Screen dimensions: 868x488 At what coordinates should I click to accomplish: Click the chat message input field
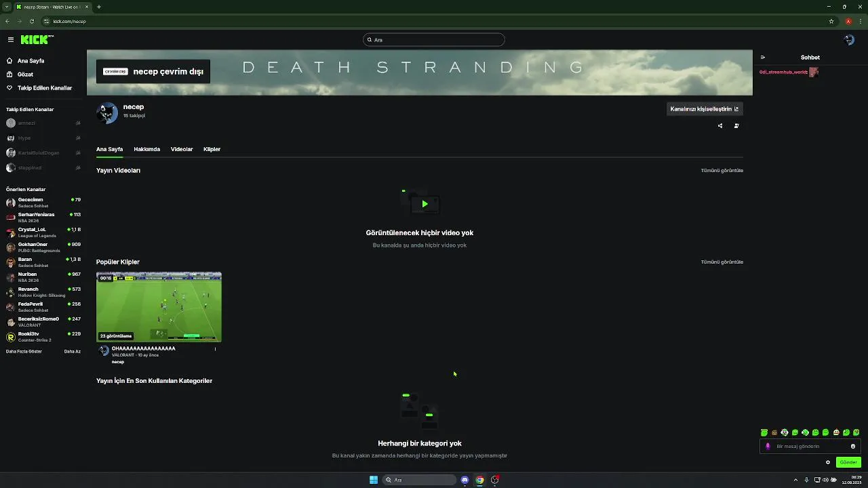pyautogui.click(x=810, y=446)
